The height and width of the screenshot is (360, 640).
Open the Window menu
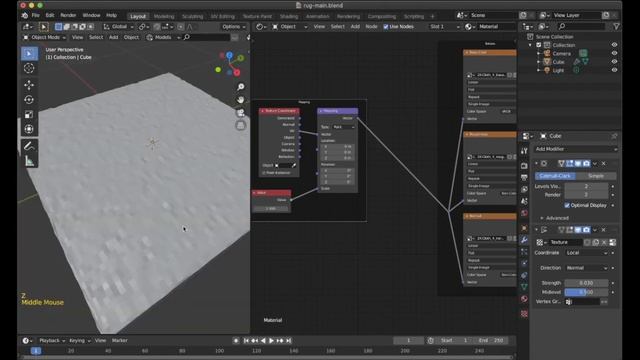[x=91, y=15]
